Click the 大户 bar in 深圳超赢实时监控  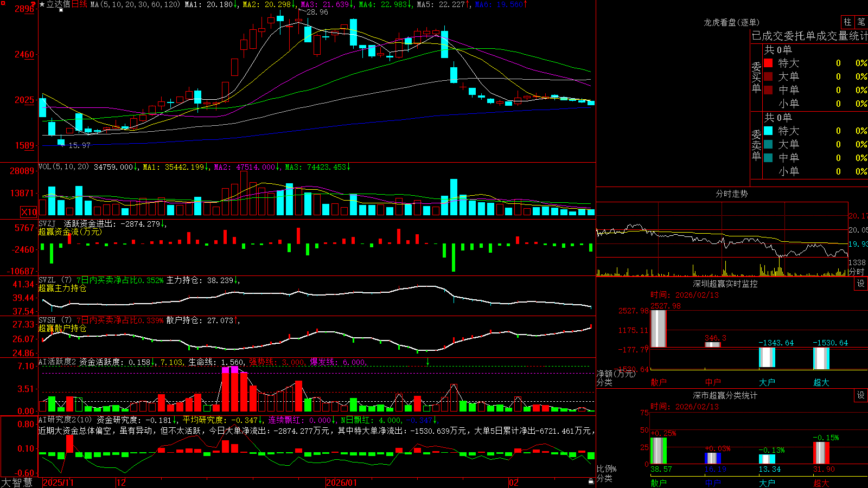(767, 357)
